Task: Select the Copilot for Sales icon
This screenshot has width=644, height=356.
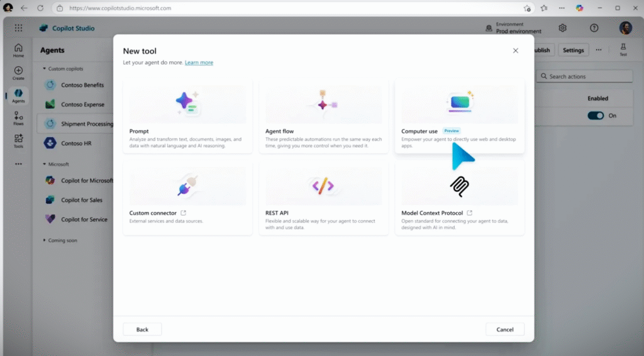Action: (x=50, y=199)
